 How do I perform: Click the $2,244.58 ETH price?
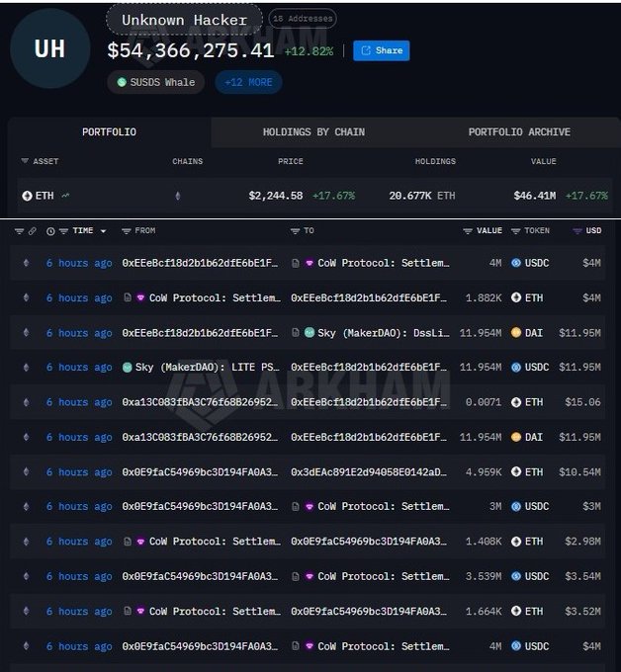click(x=276, y=196)
